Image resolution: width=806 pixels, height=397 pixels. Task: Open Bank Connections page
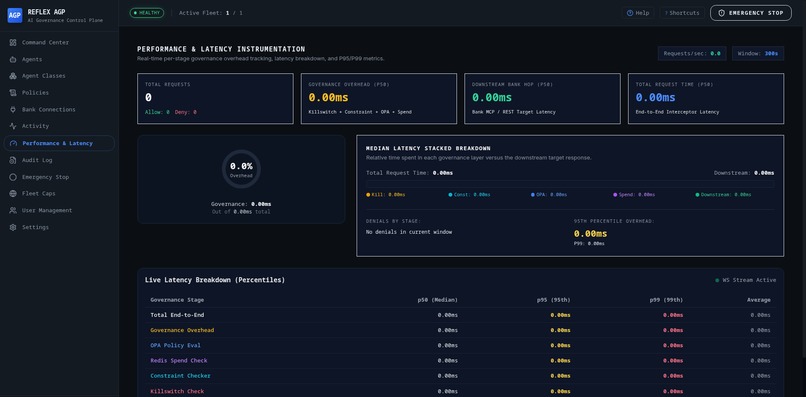coord(59,110)
